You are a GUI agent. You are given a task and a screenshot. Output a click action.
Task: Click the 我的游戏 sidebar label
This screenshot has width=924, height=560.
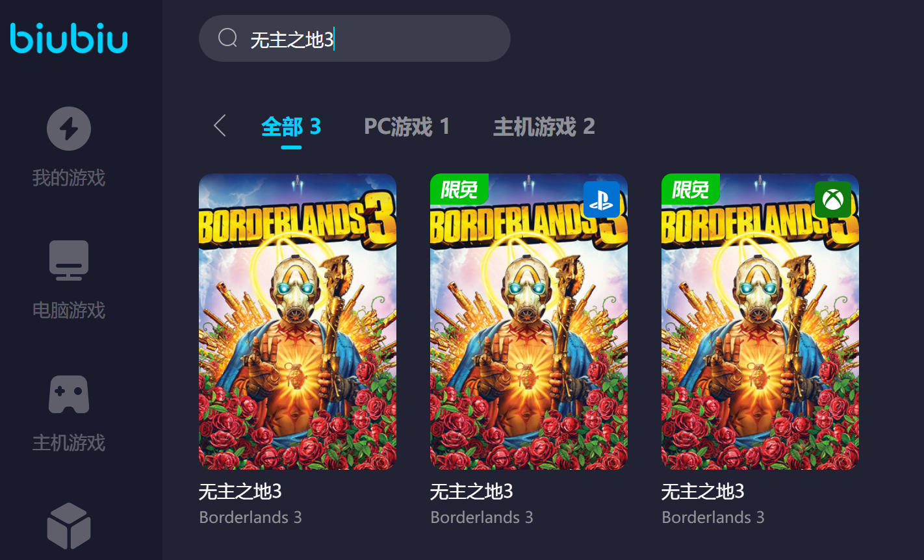[x=69, y=177]
